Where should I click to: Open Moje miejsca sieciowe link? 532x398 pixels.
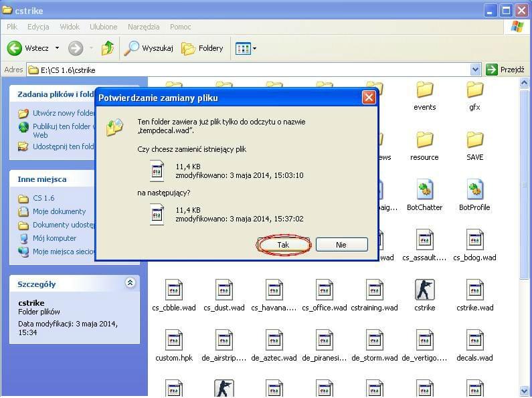click(x=57, y=252)
